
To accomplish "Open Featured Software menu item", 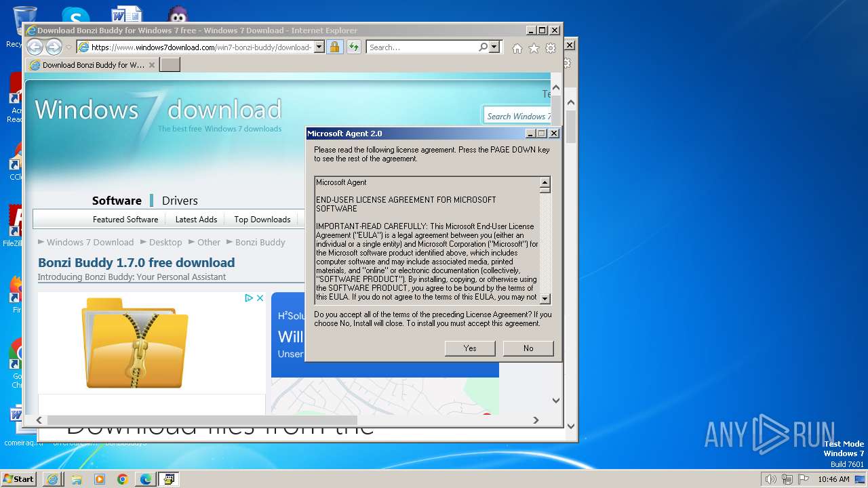I will click(x=125, y=219).
